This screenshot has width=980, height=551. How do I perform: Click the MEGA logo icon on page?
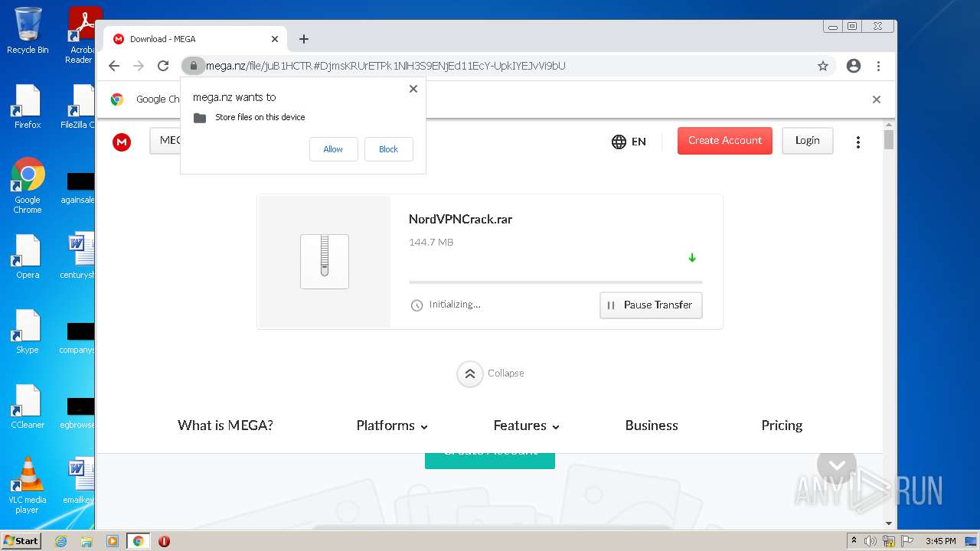pos(122,142)
